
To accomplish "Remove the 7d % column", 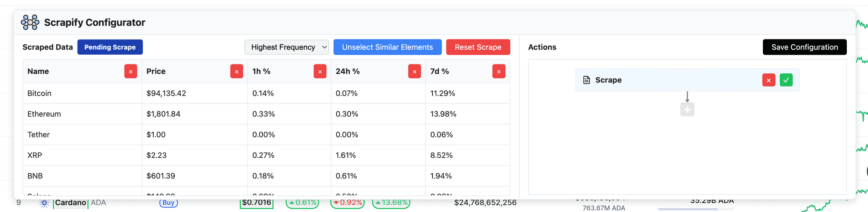I will [499, 72].
